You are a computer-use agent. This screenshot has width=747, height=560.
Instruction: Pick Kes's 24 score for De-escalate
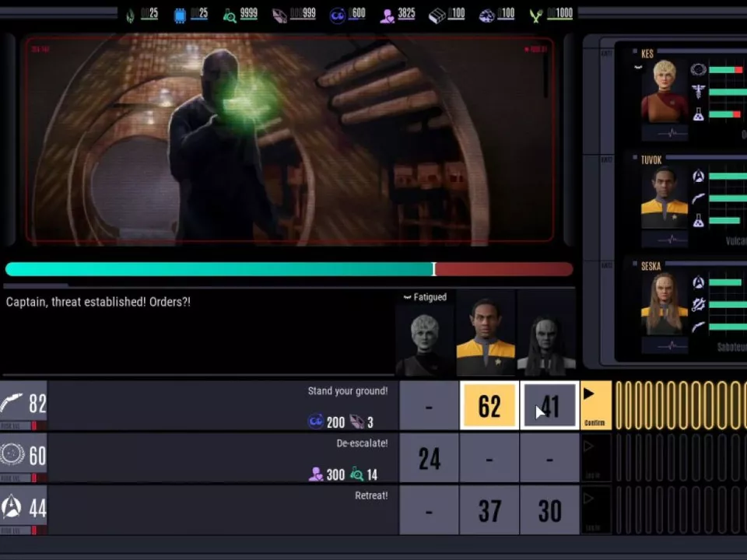[429, 458]
